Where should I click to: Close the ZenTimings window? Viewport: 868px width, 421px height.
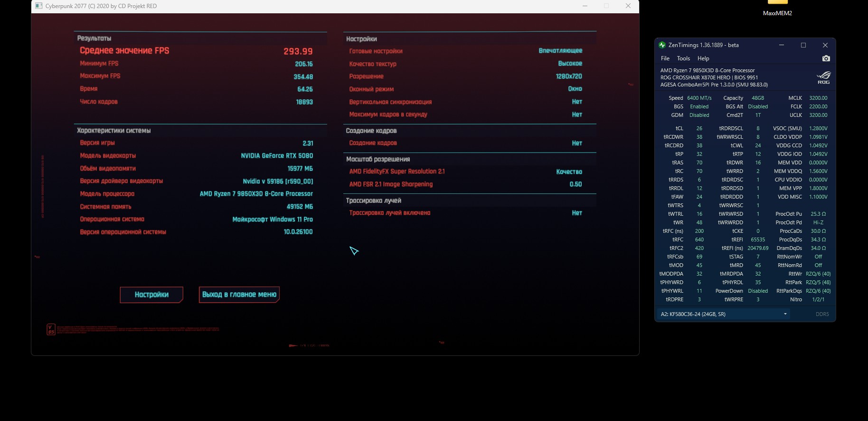[825, 45]
